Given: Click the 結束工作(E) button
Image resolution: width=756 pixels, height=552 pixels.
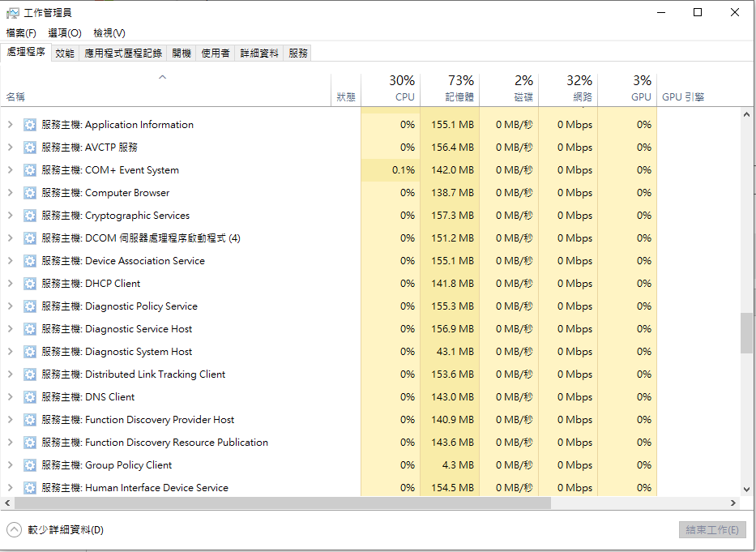Looking at the screenshot, I should [x=712, y=530].
